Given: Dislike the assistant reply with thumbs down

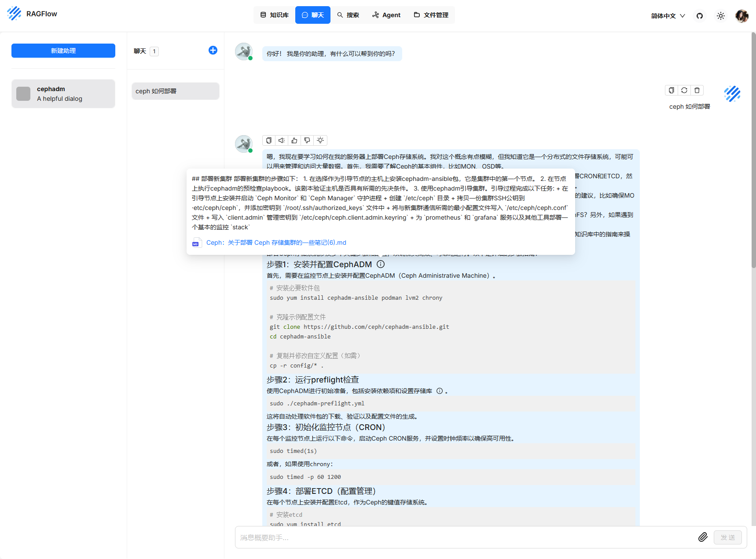Looking at the screenshot, I should [x=307, y=140].
